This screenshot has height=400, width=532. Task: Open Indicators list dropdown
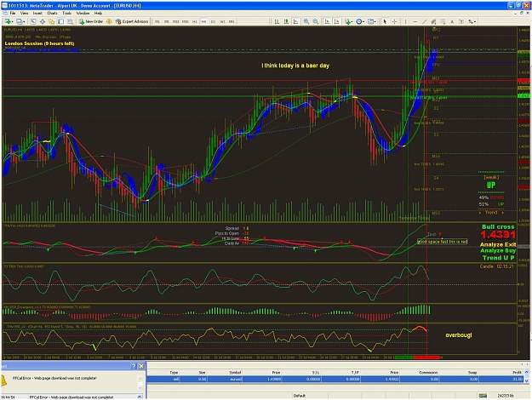(x=348, y=21)
